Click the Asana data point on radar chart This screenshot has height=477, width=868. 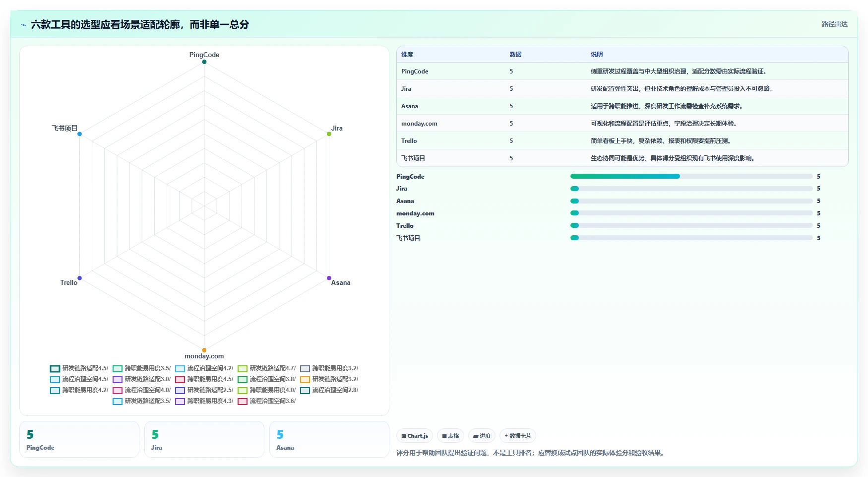[329, 278]
